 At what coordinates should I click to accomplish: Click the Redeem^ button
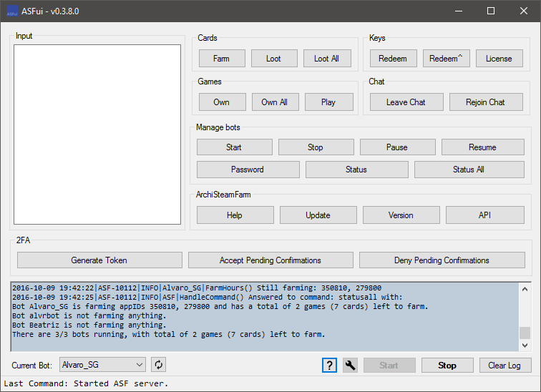pyautogui.click(x=446, y=58)
